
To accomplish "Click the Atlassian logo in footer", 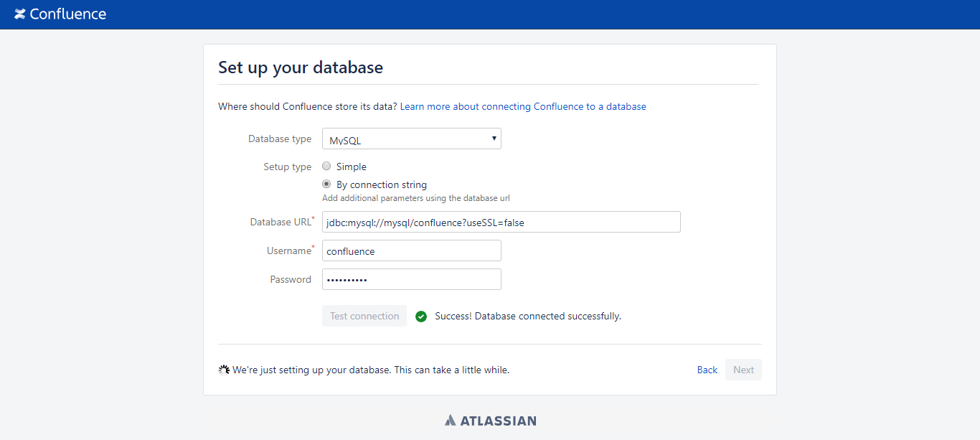I will coord(490,421).
